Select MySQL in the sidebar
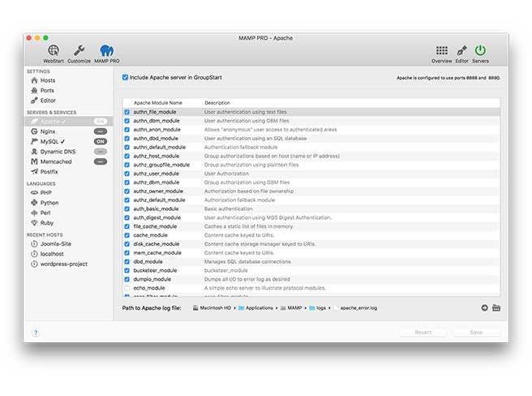 (x=48, y=141)
